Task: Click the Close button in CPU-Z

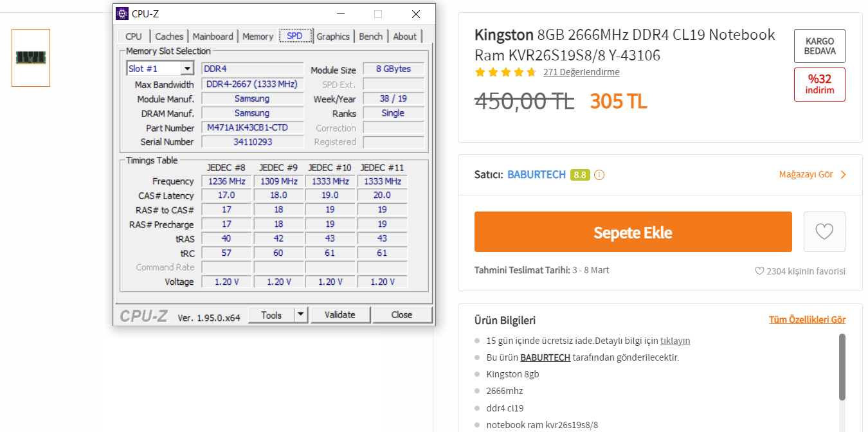Action: [x=401, y=314]
